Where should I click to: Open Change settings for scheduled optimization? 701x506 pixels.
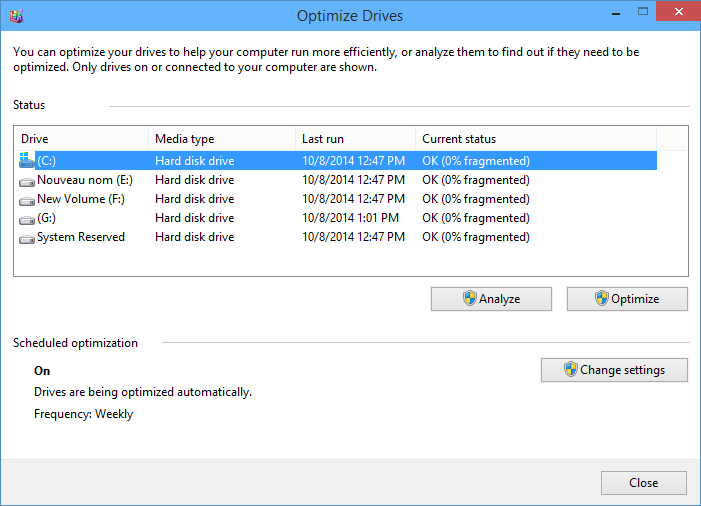(x=614, y=370)
